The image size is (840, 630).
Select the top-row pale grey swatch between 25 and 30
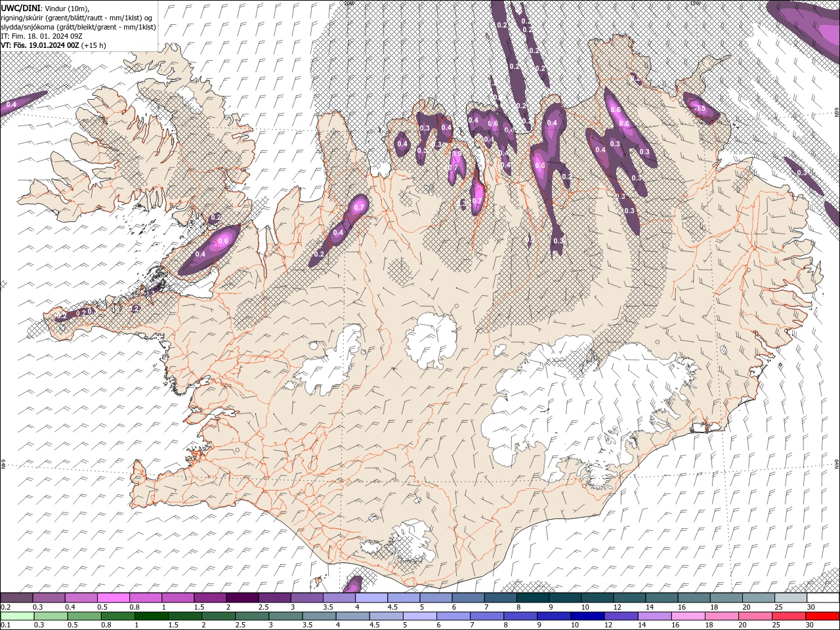791,598
